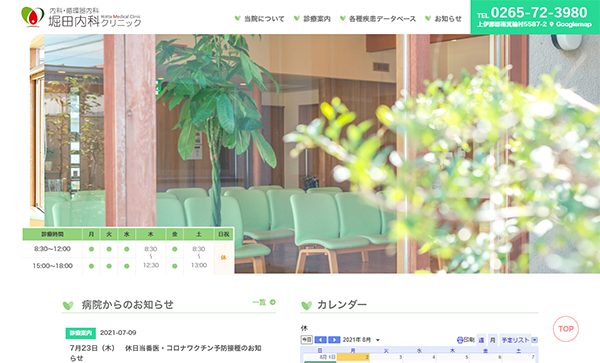Switch to 予定リスト calendar tab
Viewport: 600px width, 363px height.
(x=515, y=340)
